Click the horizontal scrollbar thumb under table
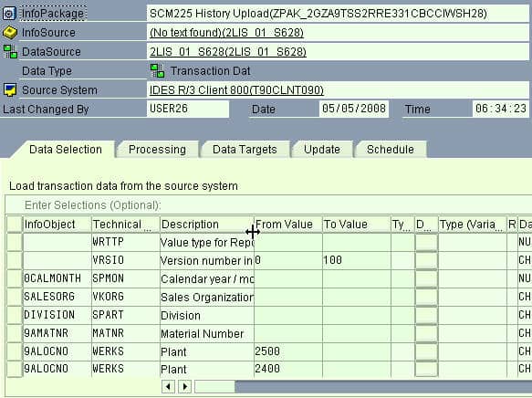Screen dimensions: 532x398 [x=214, y=386]
